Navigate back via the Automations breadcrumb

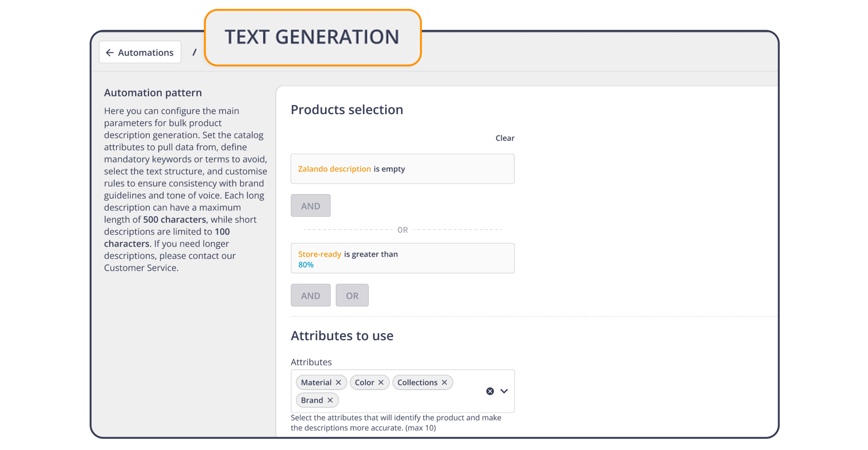145,52
